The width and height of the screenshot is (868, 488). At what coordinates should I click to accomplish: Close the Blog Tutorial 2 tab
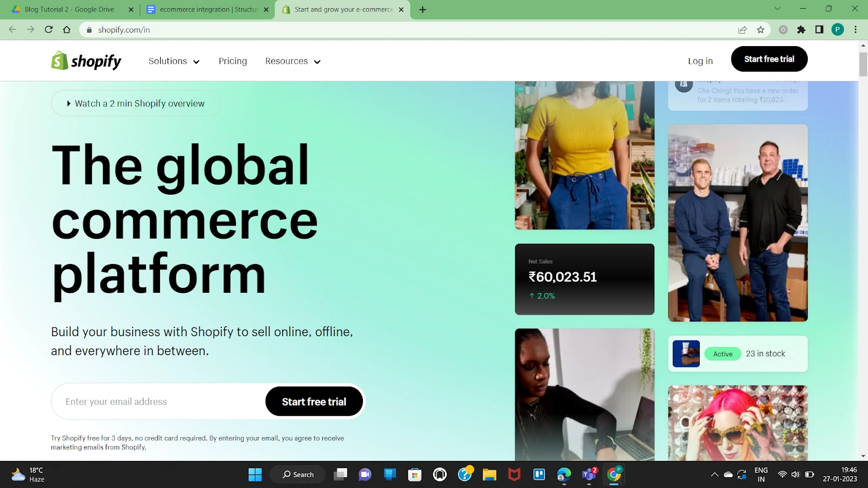coord(131,9)
